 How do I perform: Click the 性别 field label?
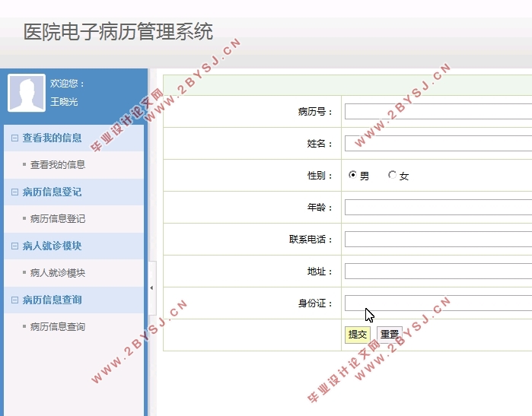(320, 176)
